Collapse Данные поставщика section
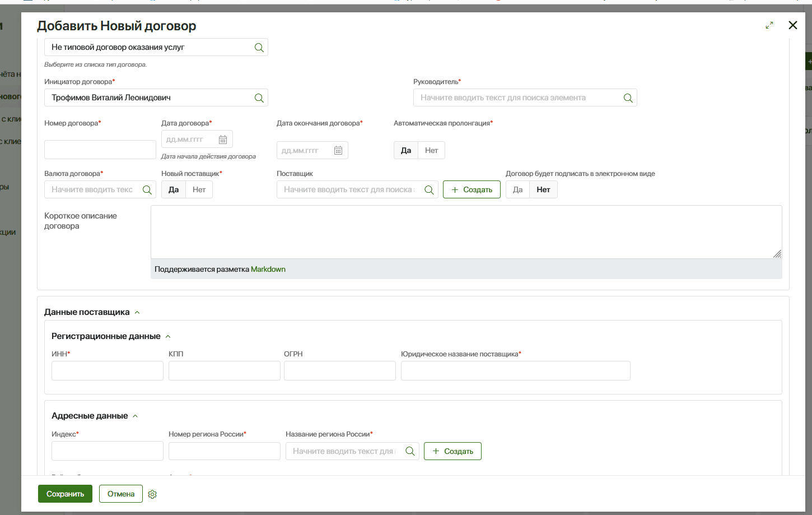812x515 pixels. click(137, 313)
